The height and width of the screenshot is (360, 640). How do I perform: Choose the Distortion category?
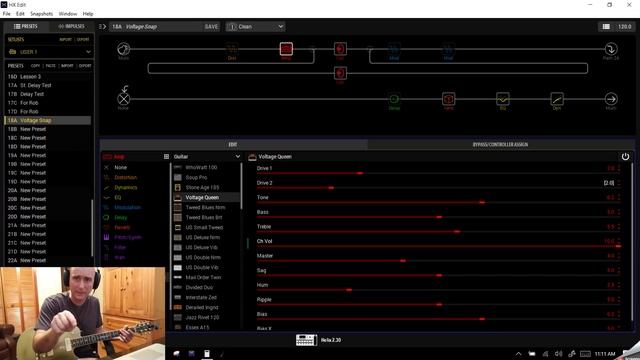point(125,178)
